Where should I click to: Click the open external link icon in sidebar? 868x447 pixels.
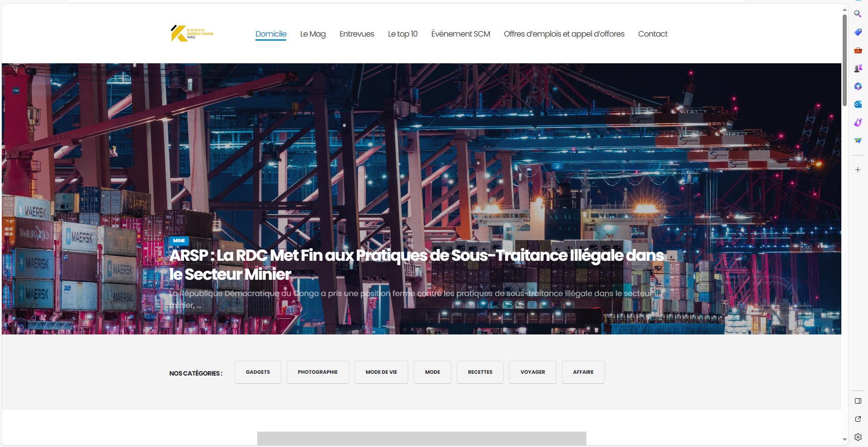[x=858, y=419]
